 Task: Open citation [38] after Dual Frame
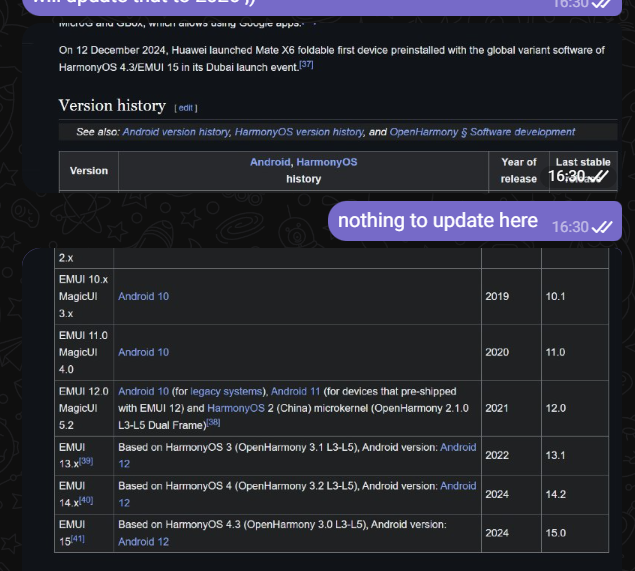(213, 422)
